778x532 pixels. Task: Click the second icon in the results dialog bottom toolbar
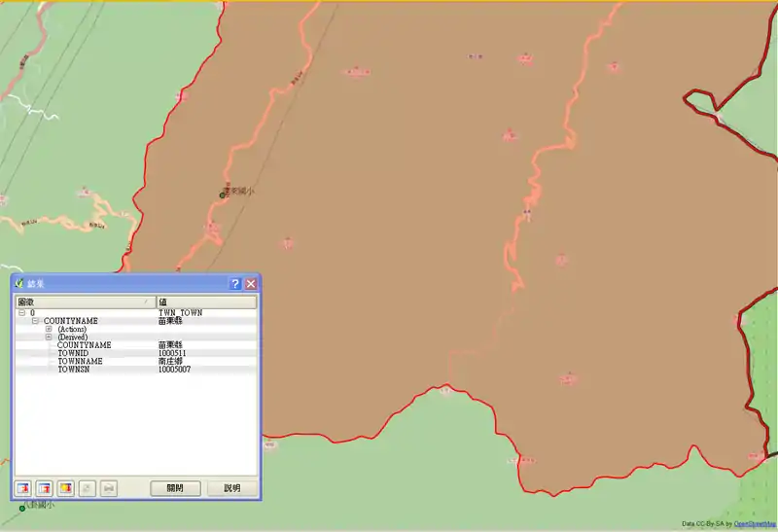[45, 487]
